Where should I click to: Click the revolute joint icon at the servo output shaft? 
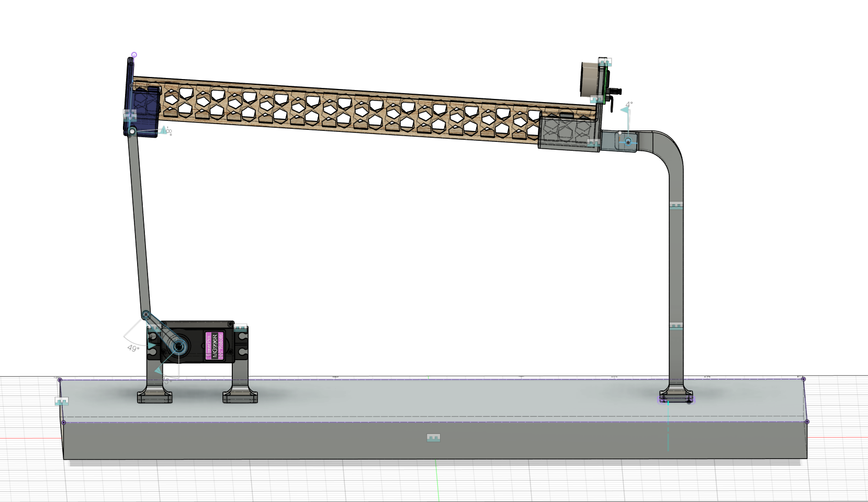(179, 347)
